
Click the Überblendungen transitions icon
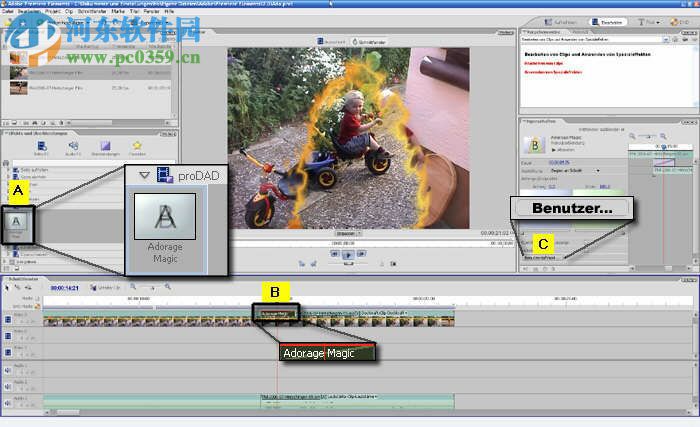click(105, 147)
